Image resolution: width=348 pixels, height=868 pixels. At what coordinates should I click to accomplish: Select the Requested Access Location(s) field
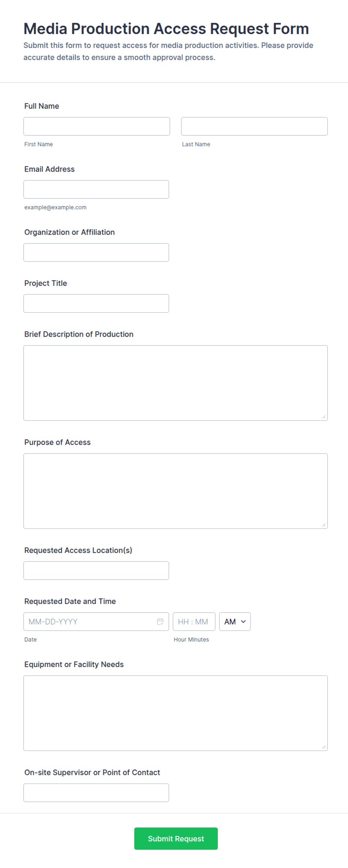(96, 571)
